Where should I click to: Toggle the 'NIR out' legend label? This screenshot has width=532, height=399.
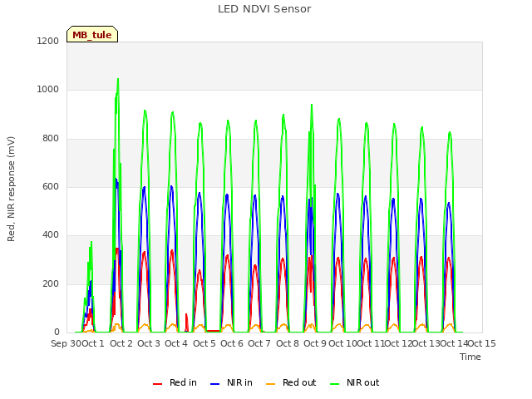(x=362, y=382)
